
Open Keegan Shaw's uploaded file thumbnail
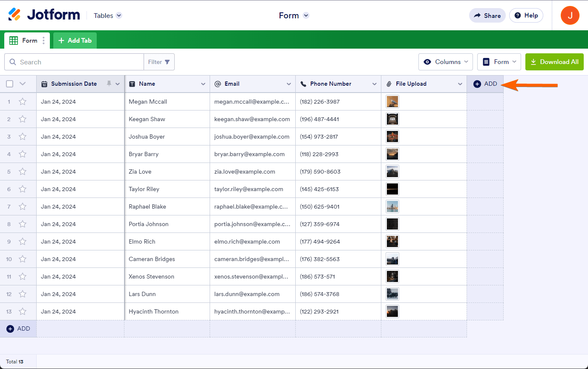[392, 119]
